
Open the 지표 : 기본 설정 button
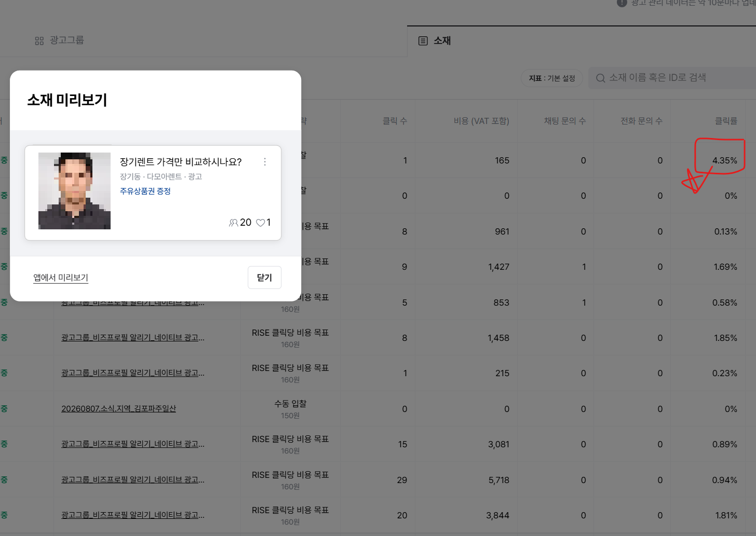[552, 78]
